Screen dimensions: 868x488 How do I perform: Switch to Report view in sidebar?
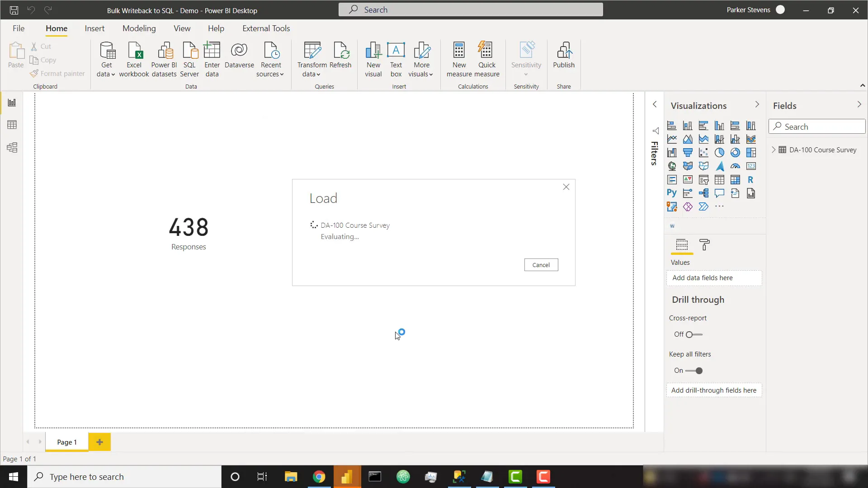pos(12,103)
